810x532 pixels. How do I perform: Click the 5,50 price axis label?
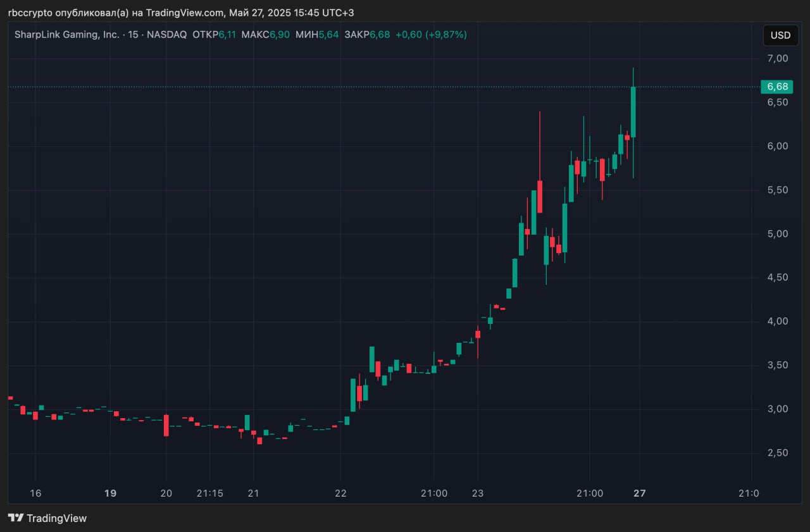777,190
